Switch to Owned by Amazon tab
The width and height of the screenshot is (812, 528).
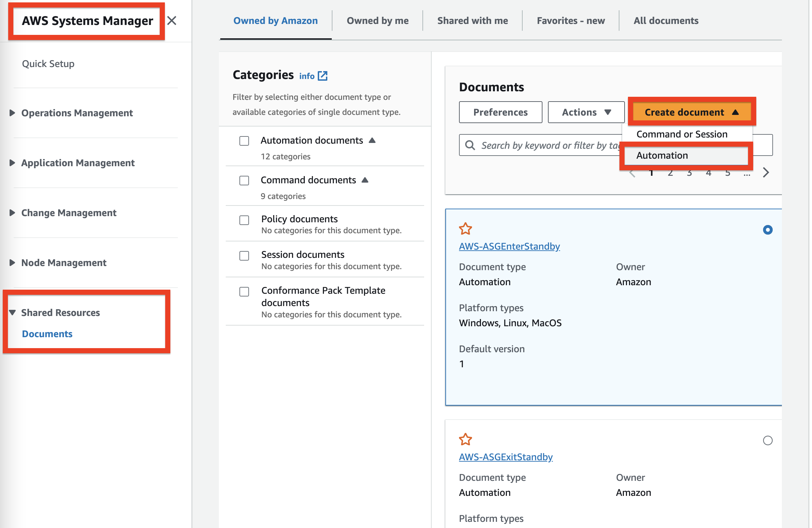pyautogui.click(x=275, y=21)
